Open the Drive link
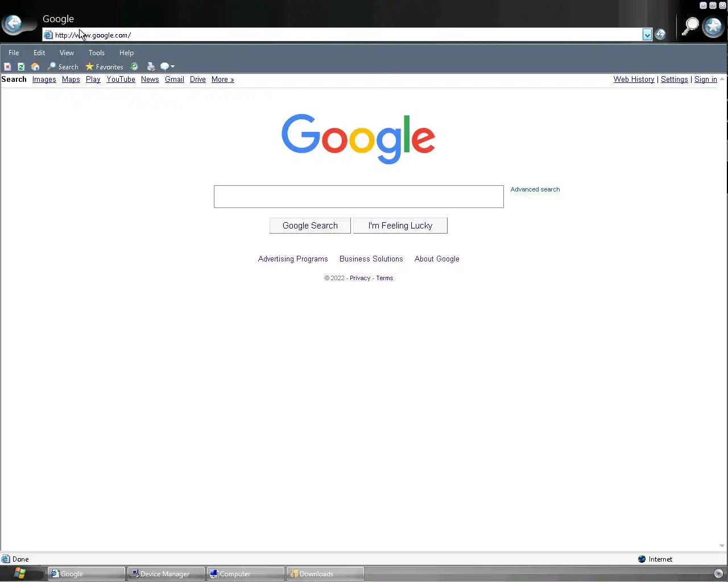 (x=198, y=80)
